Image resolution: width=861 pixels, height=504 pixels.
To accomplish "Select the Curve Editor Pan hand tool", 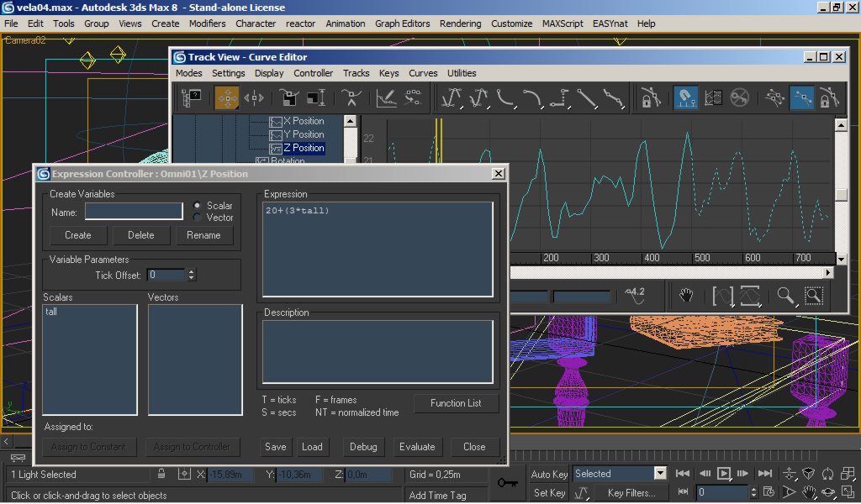I will [x=686, y=297].
